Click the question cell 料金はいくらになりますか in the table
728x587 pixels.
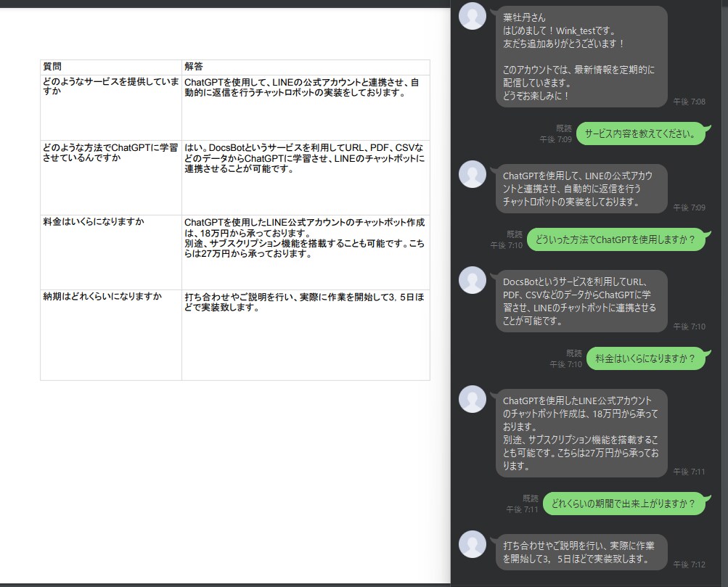click(111, 252)
